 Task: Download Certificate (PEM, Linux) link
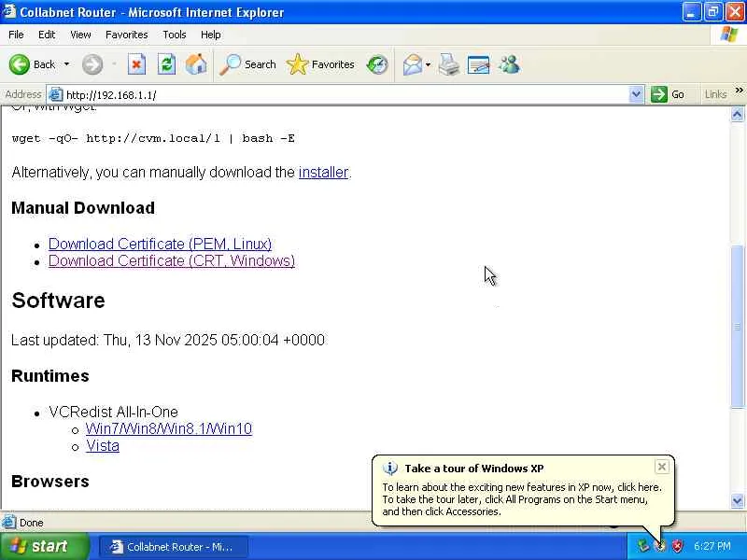tap(160, 244)
